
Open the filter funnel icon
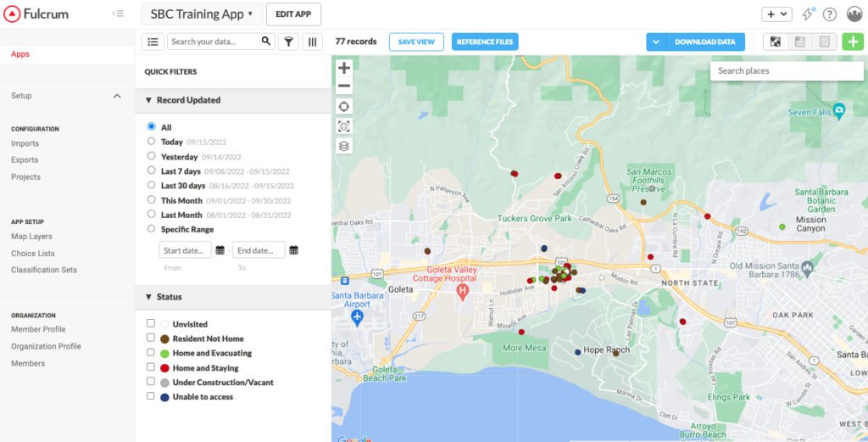pyautogui.click(x=289, y=42)
